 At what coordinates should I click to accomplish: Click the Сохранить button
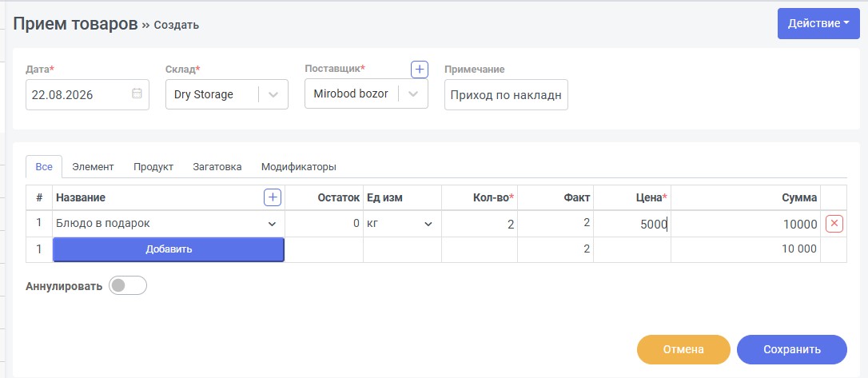click(791, 349)
